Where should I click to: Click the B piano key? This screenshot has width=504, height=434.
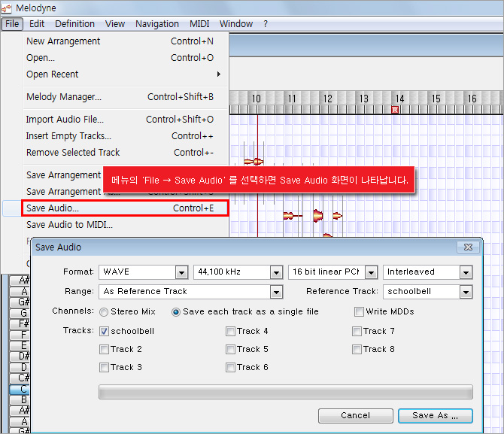pos(20,399)
